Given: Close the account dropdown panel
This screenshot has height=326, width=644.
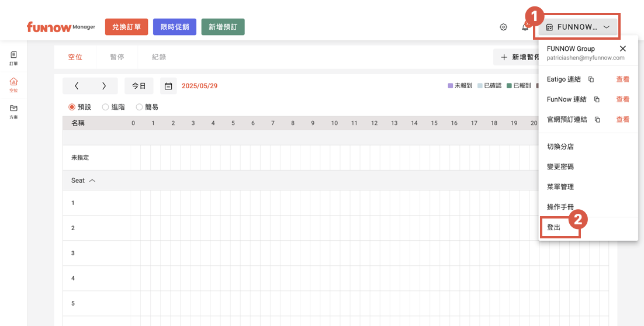Looking at the screenshot, I should coord(623,48).
